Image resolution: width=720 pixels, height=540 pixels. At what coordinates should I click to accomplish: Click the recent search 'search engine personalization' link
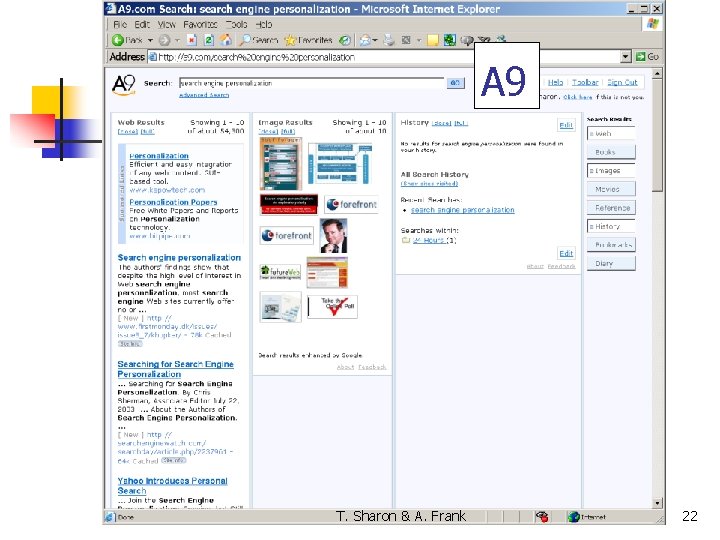[462, 210]
